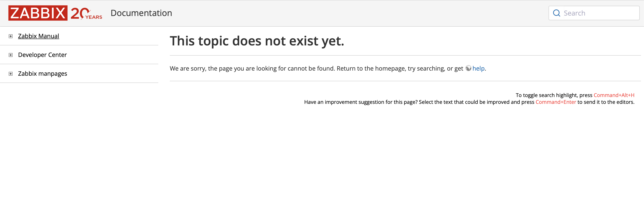644x213 pixels.
Task: Expand the Zabbix manpages plus icon
Action: coord(10,74)
